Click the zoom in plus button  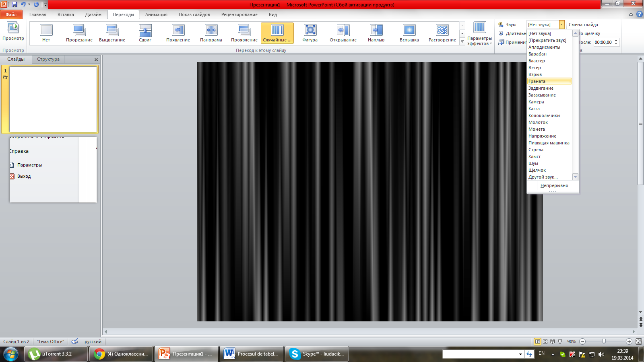tap(629, 341)
